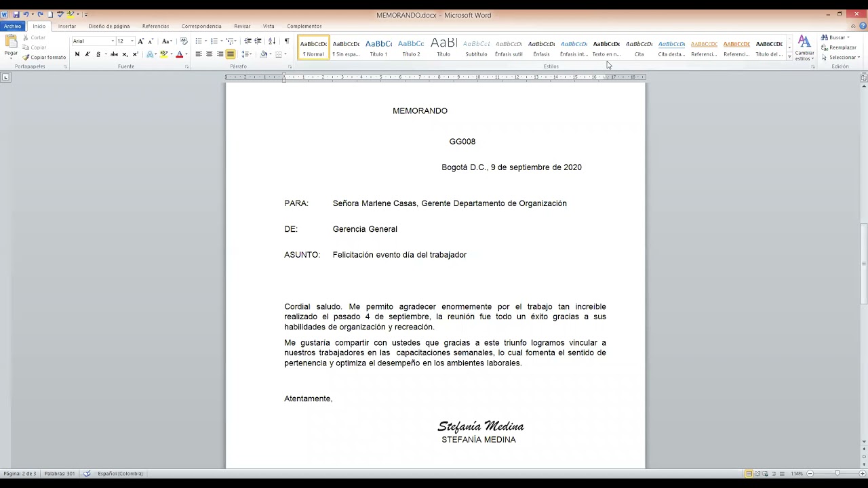Viewport: 868px width, 488px height.
Task: Toggle print layout view in status bar
Action: click(749, 474)
